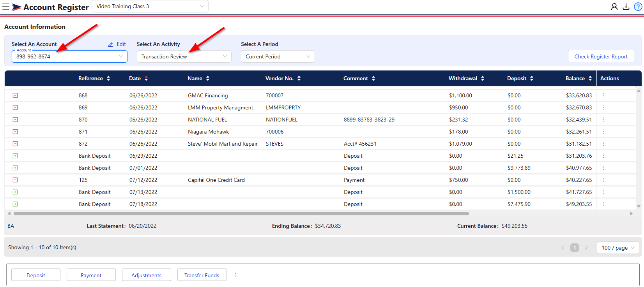Screen dimensions: 644x287
Task: Open actions menu for LMM Property Managment row
Action: [x=603, y=107]
